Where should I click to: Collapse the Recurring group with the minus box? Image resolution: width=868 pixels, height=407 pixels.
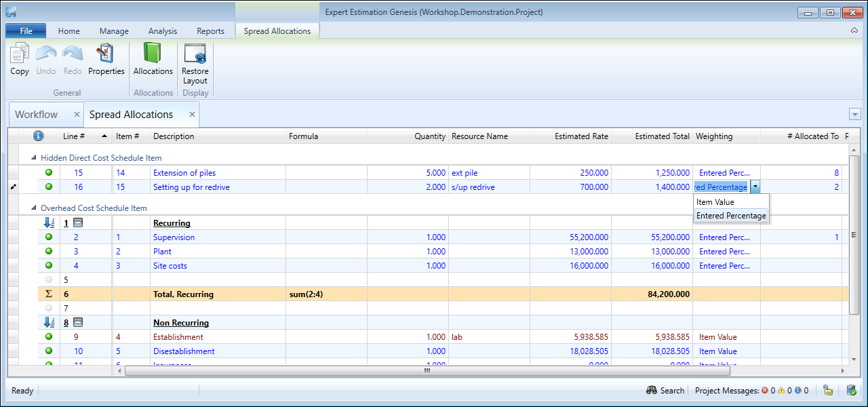[x=78, y=223]
